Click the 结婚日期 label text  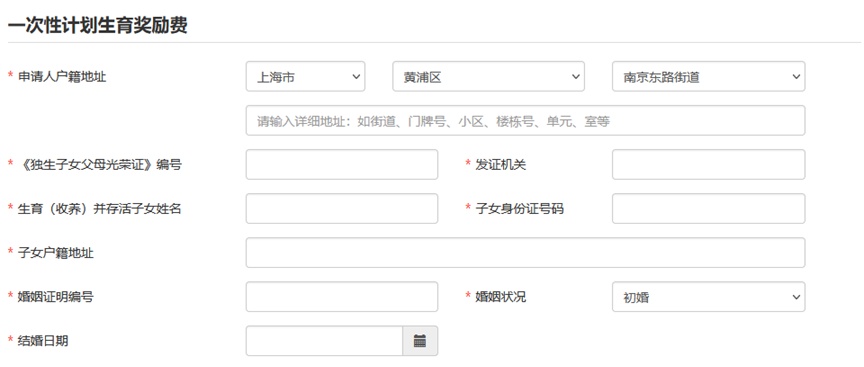pos(44,341)
